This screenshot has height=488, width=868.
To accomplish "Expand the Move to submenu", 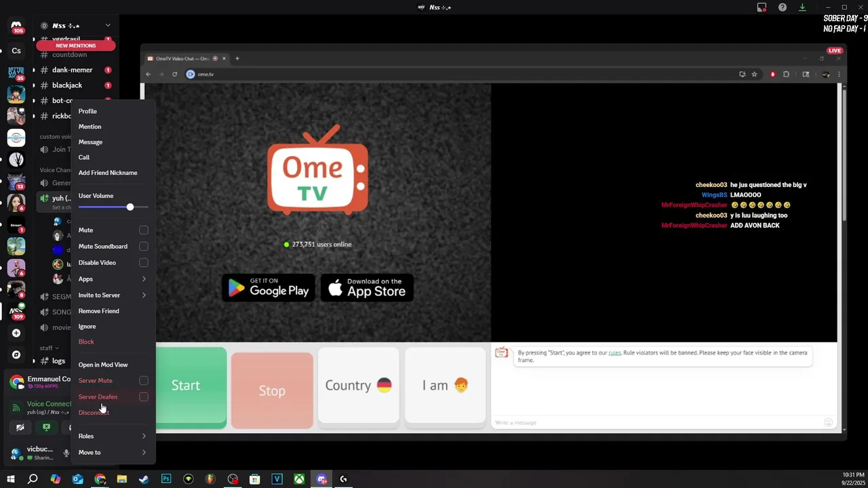I will [x=113, y=453].
